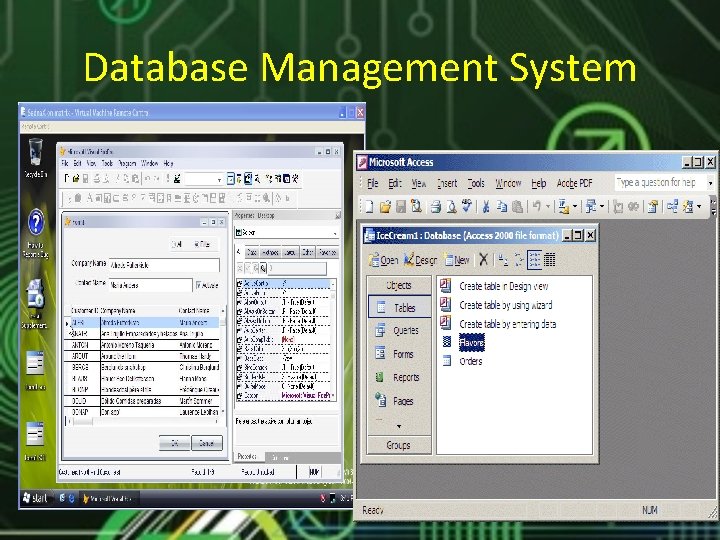Click the customer grid vertical scrollbar
This screenshot has height=540, width=720.
pyautogui.click(x=223, y=361)
